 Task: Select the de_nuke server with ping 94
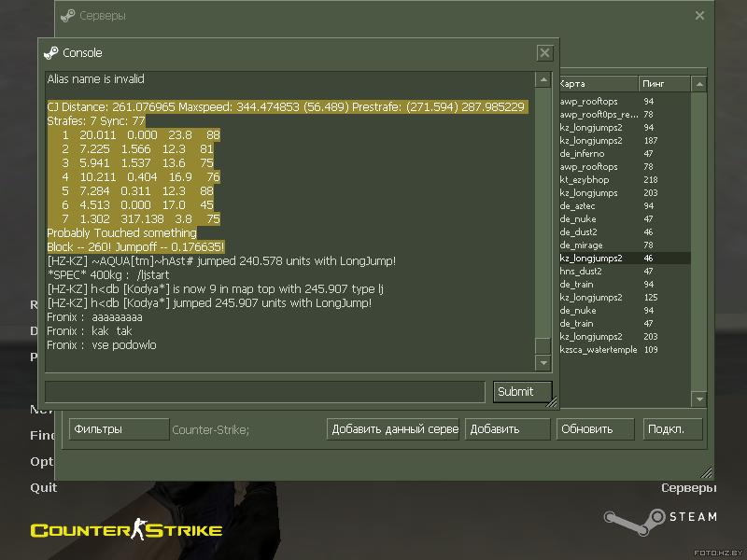625,311
